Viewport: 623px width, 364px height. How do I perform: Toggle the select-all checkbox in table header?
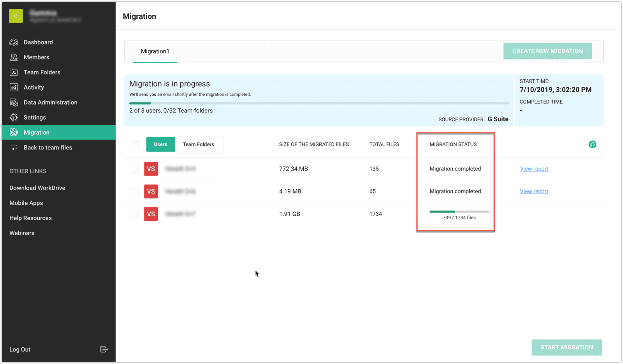[x=135, y=145]
